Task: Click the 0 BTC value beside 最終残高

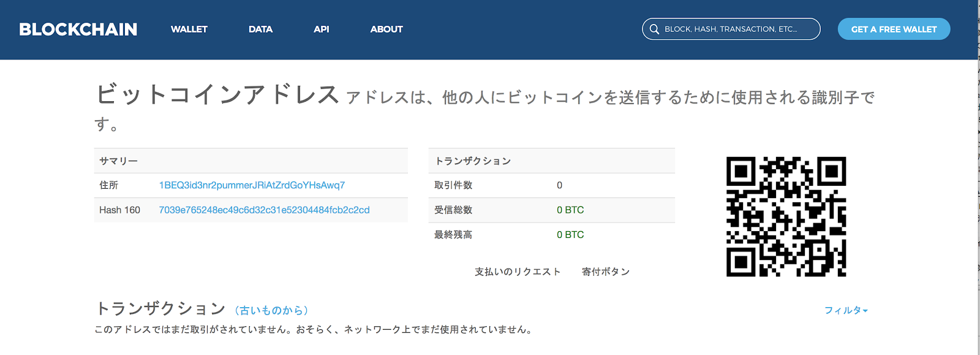Action: pyautogui.click(x=570, y=235)
